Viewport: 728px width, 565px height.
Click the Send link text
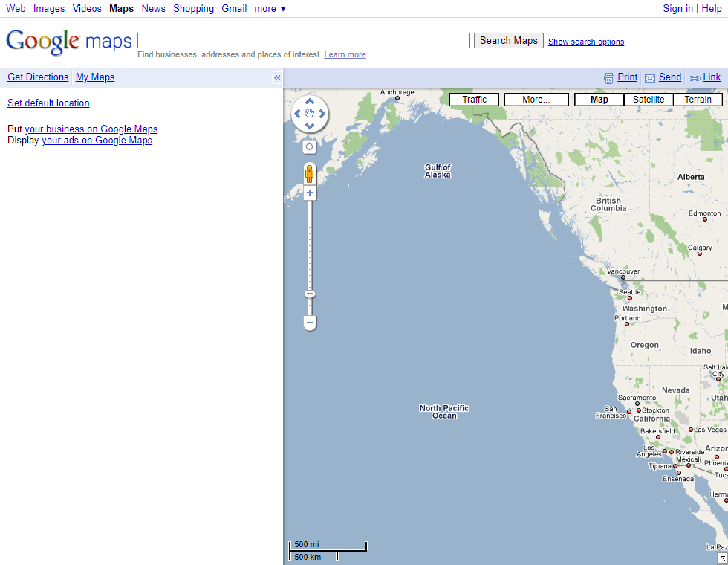click(670, 77)
